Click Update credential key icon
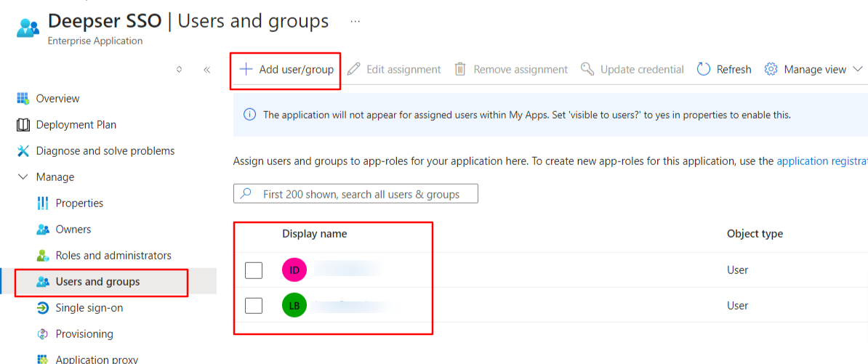This screenshot has width=868, height=364. click(x=587, y=69)
